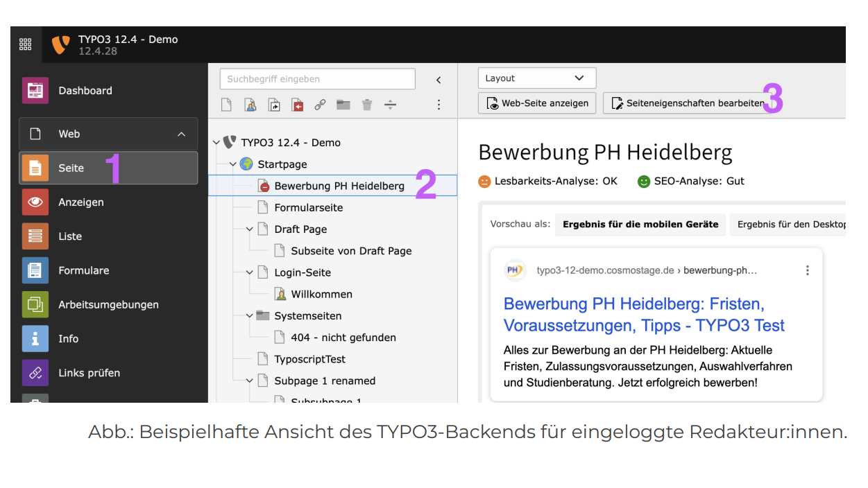Switch to Ergebnis für den Desktop tab
This screenshot has height=488, width=868.
(x=791, y=225)
